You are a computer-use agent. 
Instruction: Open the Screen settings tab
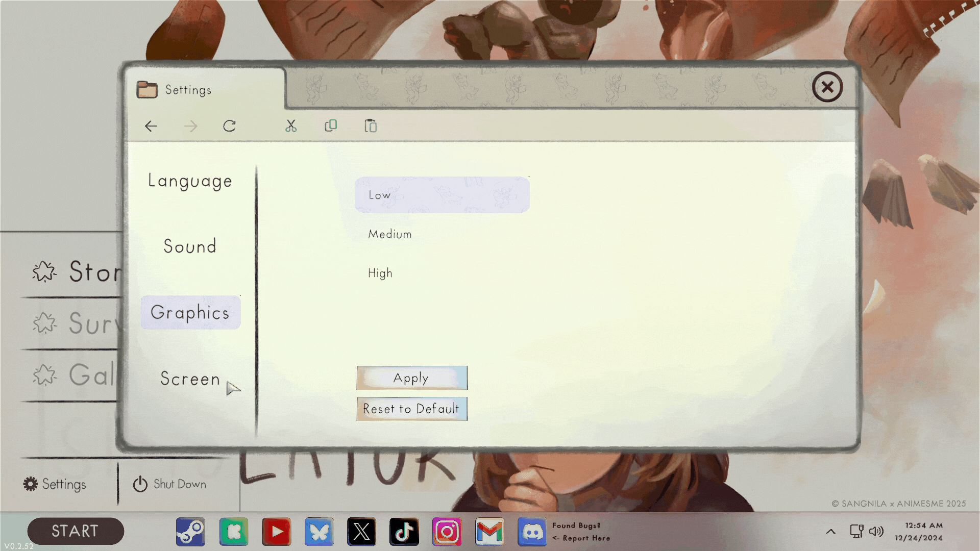pos(190,379)
